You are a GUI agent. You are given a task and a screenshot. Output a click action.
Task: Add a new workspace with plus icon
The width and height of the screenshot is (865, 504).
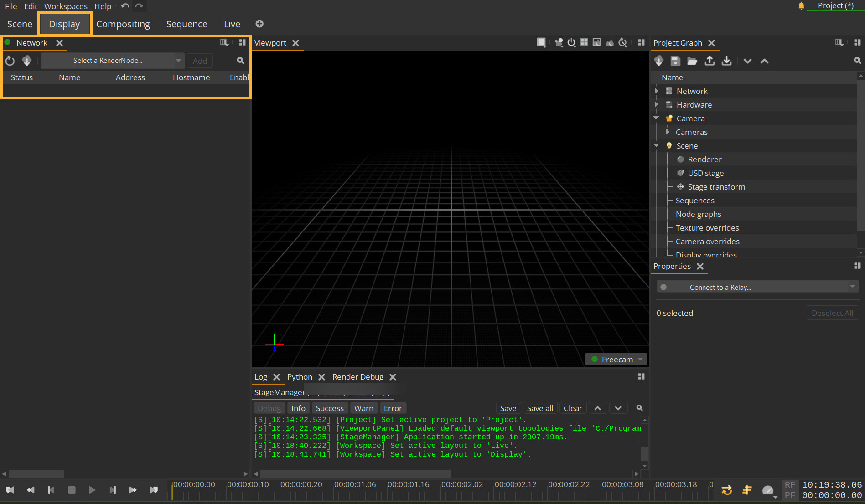[x=259, y=24]
